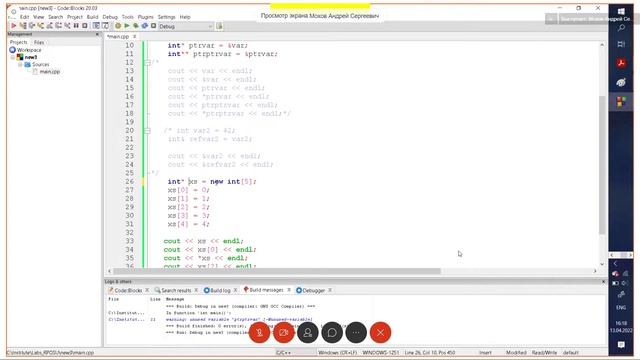640x360 pixels.
Task: Click the editor scroll down arrow
Action: (x=602, y=264)
